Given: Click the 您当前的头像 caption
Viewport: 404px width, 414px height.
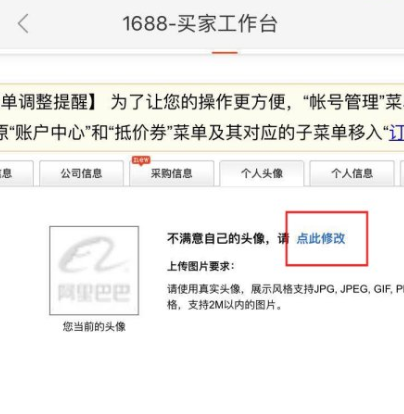Looking at the screenshot, I should pos(94,326).
